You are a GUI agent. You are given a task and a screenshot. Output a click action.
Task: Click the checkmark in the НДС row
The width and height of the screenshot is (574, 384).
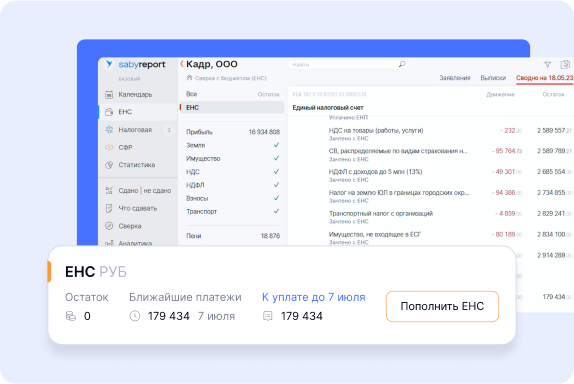[276, 171]
